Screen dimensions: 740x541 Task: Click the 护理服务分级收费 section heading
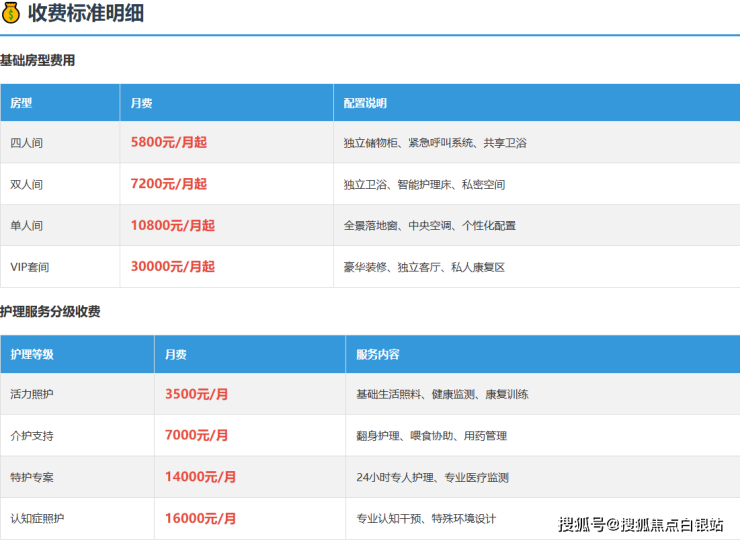[50, 312]
